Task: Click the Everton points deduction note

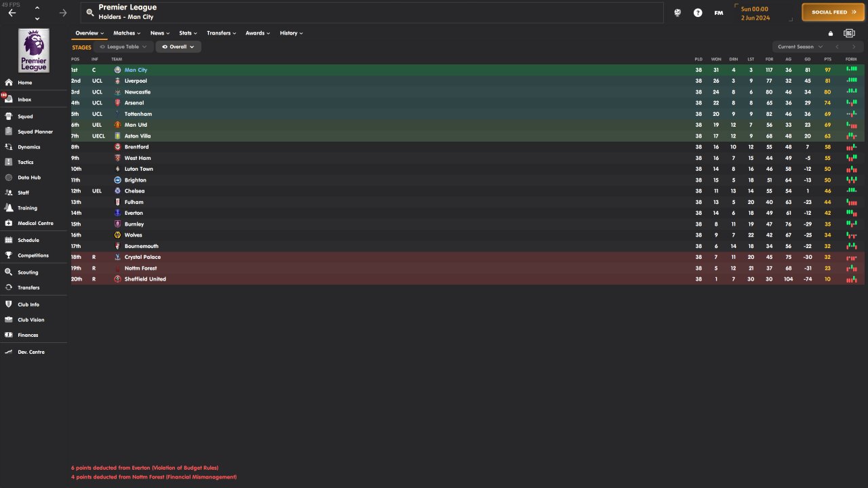Action: (x=144, y=468)
